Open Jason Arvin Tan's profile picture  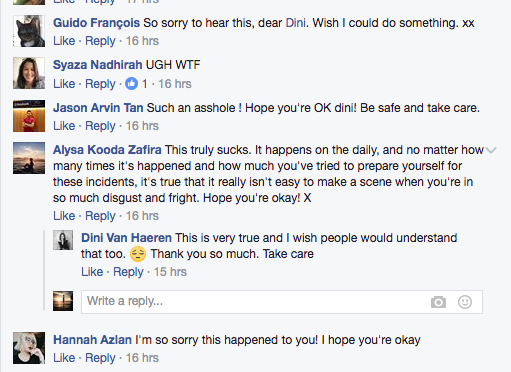[x=29, y=116]
